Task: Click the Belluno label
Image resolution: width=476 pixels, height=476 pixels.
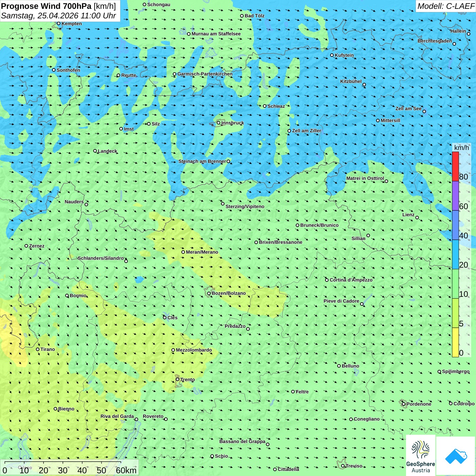Action: tap(350, 366)
